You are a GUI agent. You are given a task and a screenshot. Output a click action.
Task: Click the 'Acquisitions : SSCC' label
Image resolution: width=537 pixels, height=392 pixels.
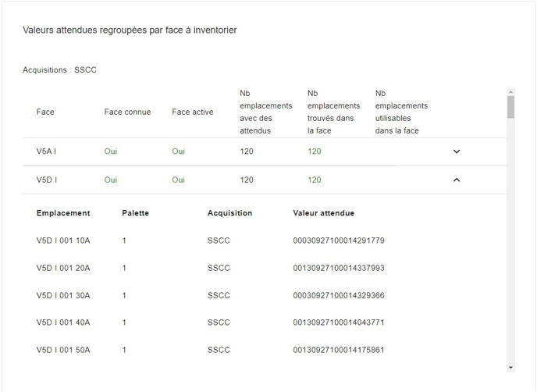pyautogui.click(x=59, y=70)
